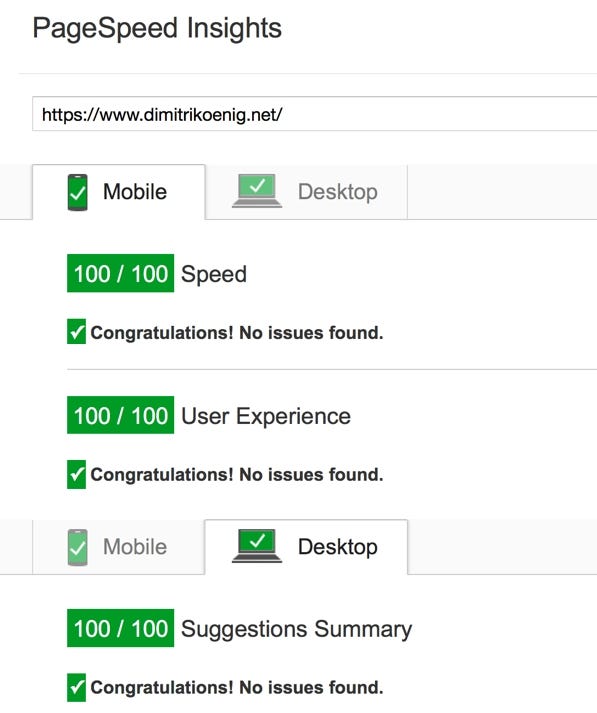Click the Speed heading text
The height and width of the screenshot is (713, 597).
point(214,275)
